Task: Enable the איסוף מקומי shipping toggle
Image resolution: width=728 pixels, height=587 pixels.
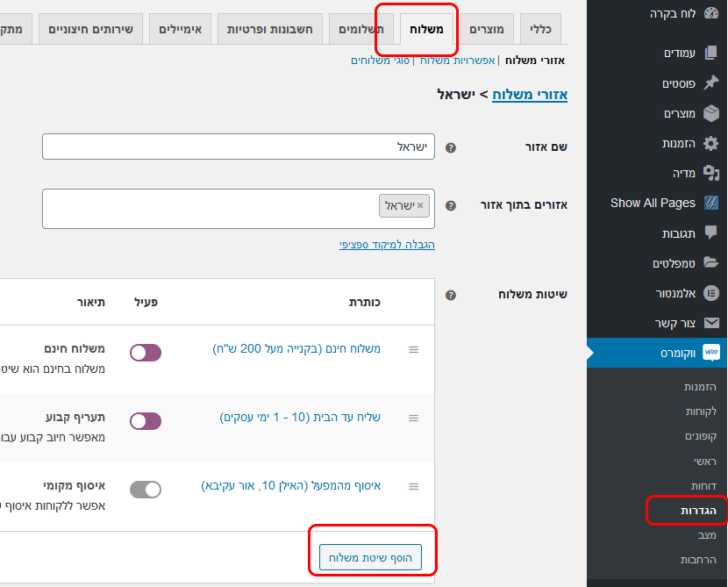Action: coord(146,489)
